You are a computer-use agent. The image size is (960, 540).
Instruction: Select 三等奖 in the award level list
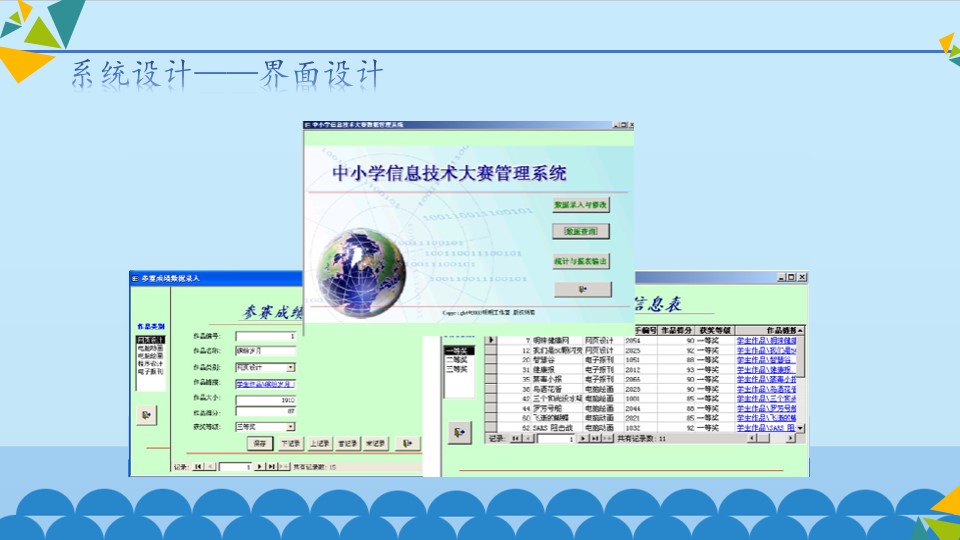(x=459, y=369)
